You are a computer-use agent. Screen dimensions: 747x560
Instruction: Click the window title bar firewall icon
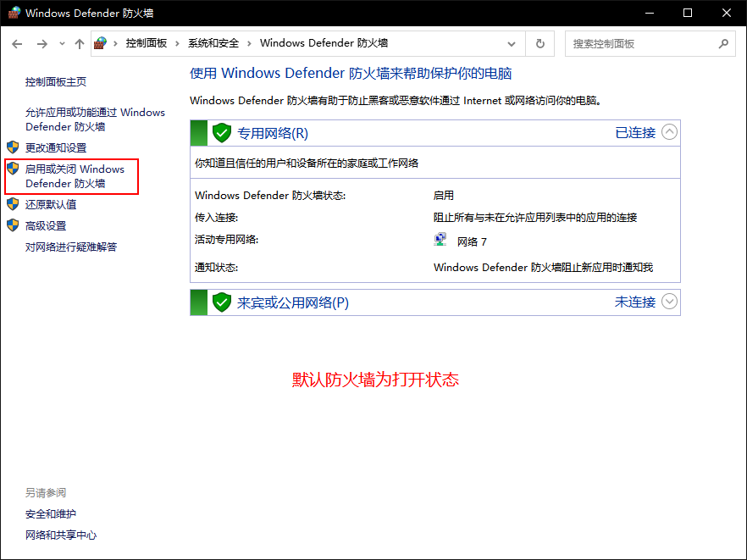coord(14,13)
